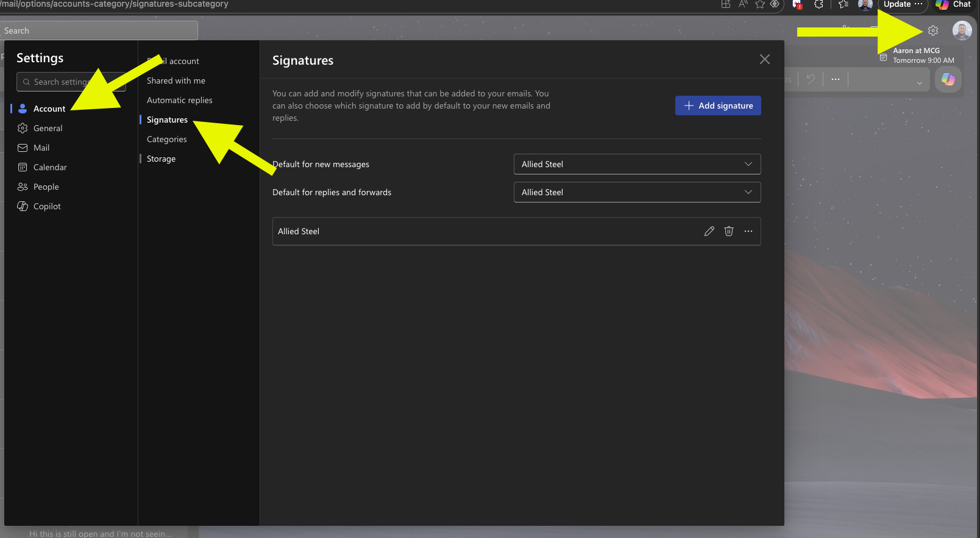The image size is (980, 538).
Task: Click the pencil edit icon for Allied Steel
Action: point(709,231)
